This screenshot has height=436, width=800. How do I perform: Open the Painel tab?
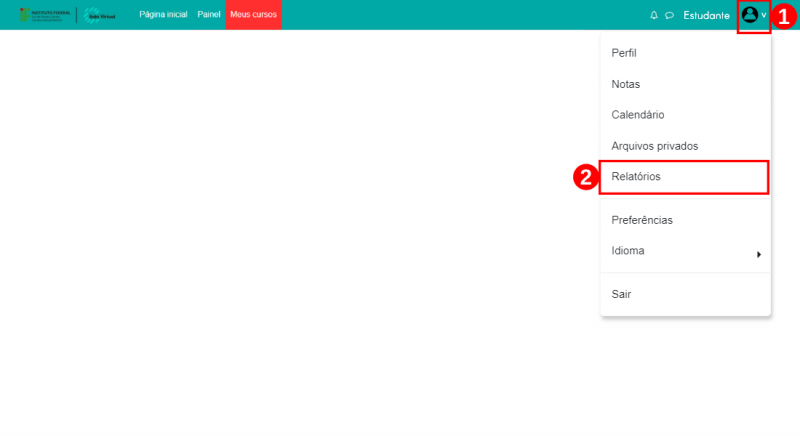click(209, 14)
